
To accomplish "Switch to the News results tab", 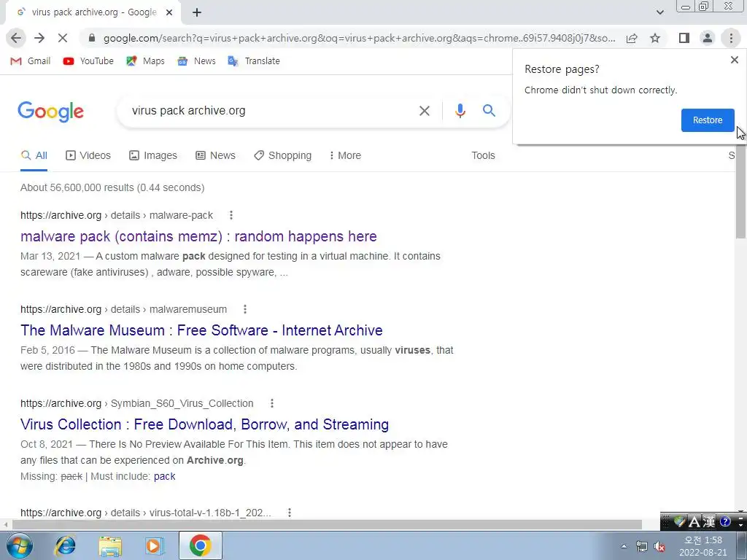I will pyautogui.click(x=215, y=156).
